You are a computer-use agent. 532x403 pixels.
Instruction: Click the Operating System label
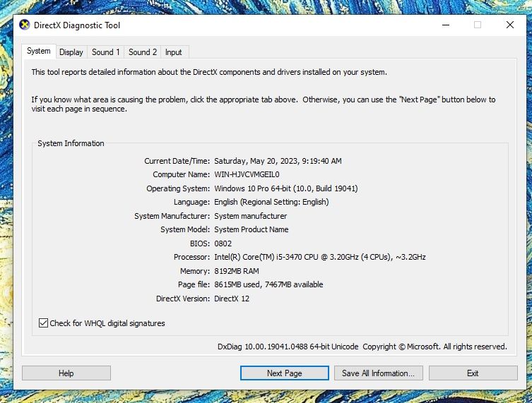click(x=178, y=188)
